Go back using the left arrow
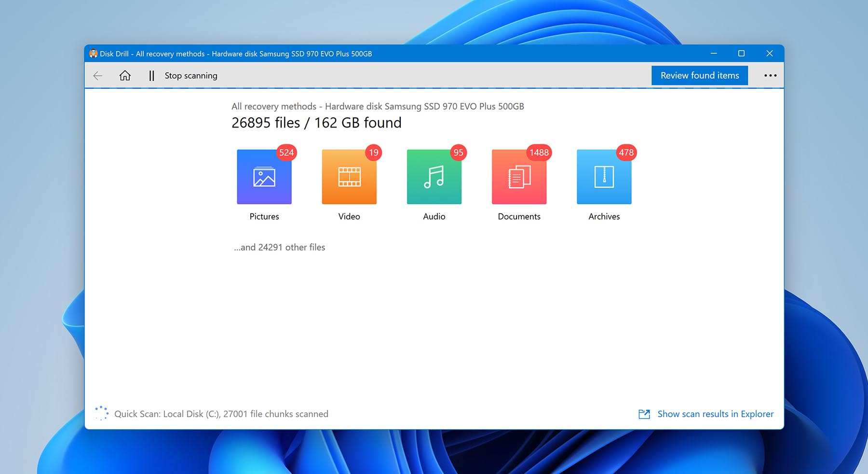The image size is (868, 474). tap(98, 76)
